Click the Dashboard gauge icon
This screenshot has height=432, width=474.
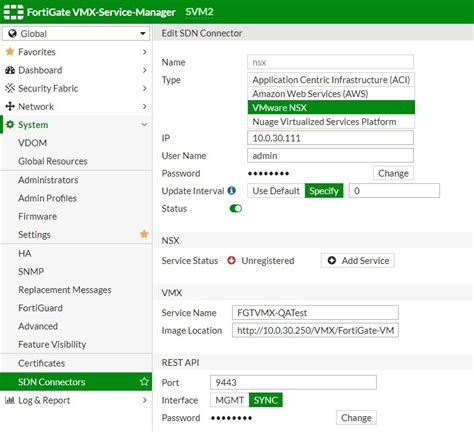coord(10,70)
